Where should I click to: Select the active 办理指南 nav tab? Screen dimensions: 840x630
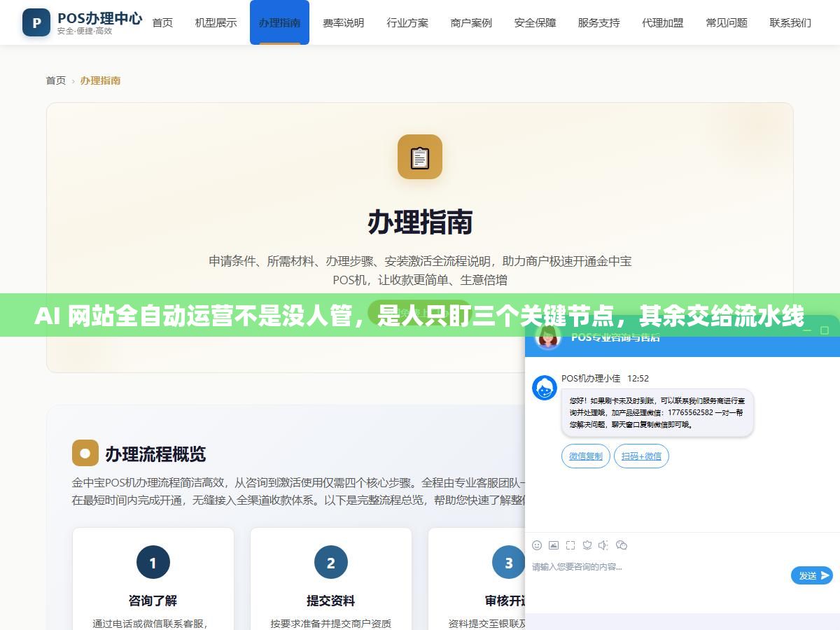(x=279, y=22)
